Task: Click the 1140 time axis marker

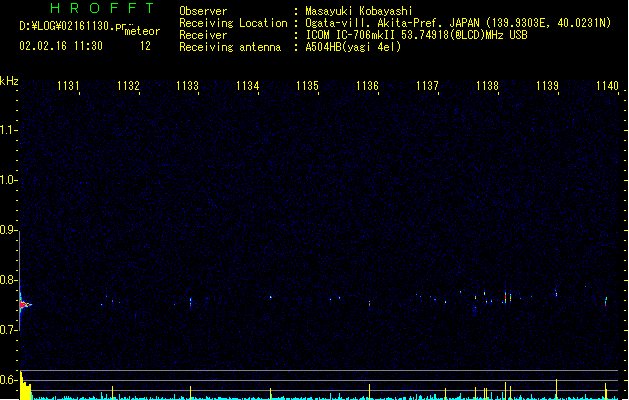Action: 607,86
